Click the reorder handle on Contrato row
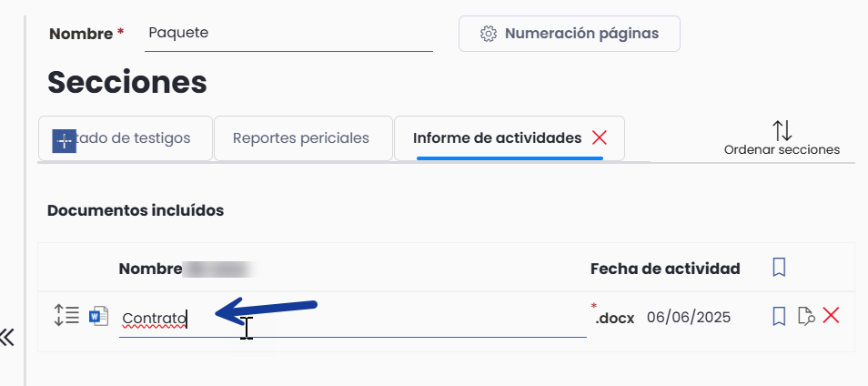Viewport: 868px width, 386px height. pos(67,315)
